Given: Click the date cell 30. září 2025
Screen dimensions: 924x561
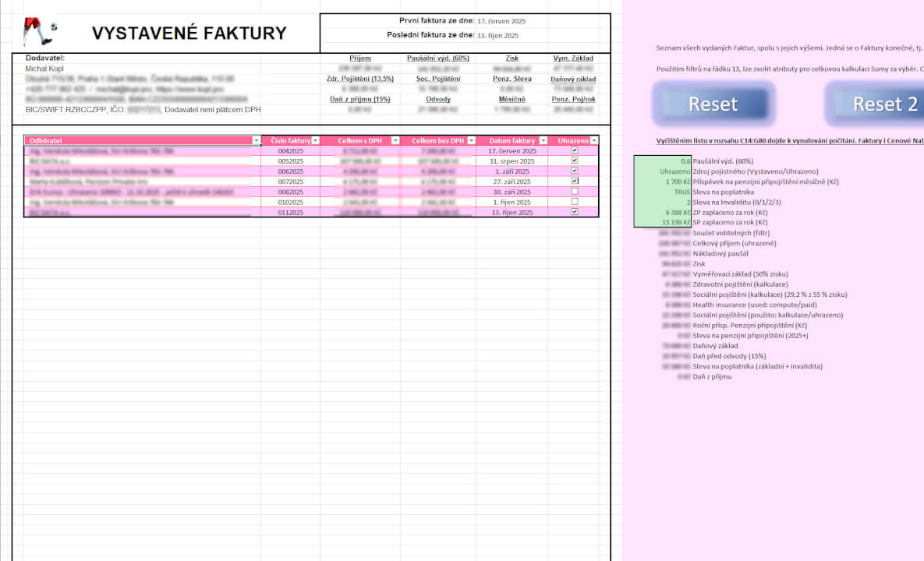Looking at the screenshot, I should pyautogui.click(x=512, y=192).
